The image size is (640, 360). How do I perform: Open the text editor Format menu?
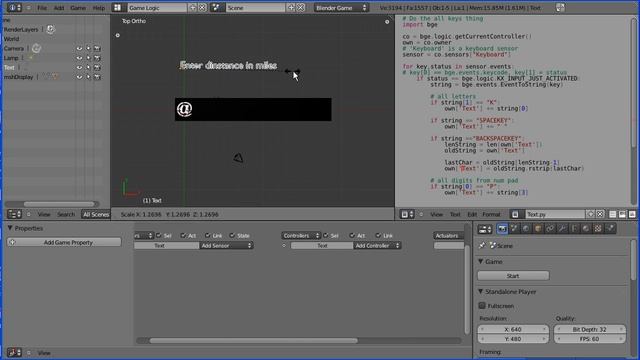pos(491,214)
